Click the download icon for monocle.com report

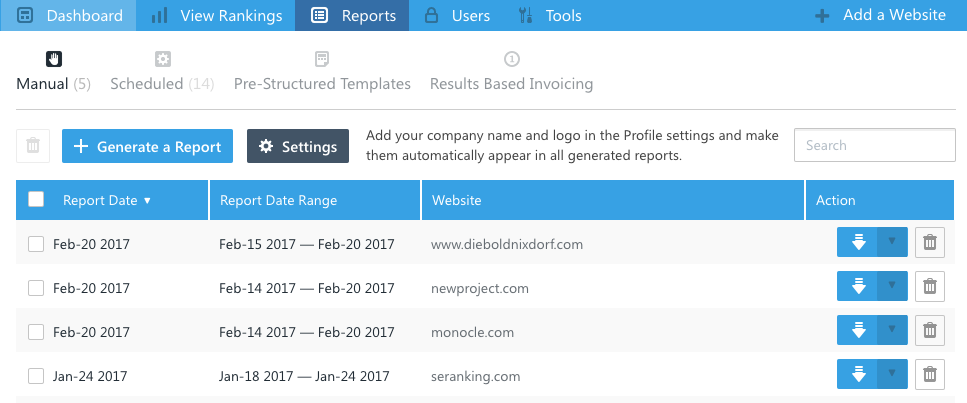pyautogui.click(x=858, y=330)
